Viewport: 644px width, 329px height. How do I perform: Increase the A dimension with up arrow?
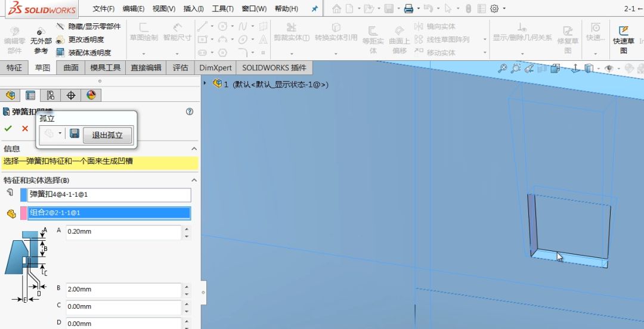[x=187, y=229]
